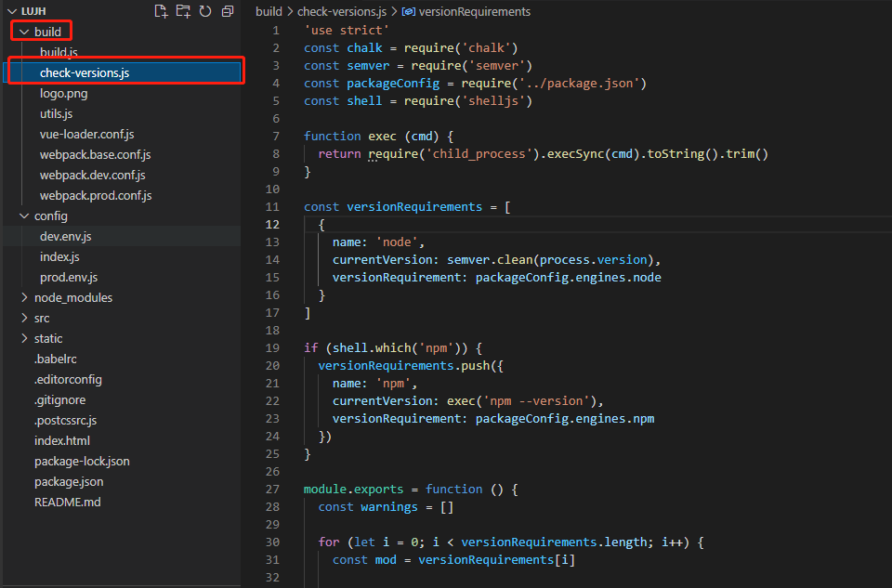Screen dimensions: 892x588
Task: Open package-lock.json file
Action: click(x=82, y=462)
